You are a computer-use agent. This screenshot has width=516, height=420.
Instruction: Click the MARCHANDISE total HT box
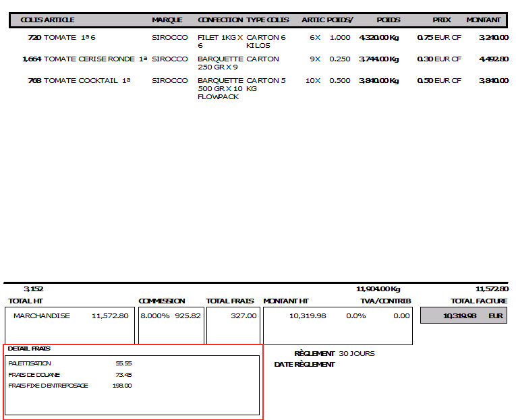[70, 316]
